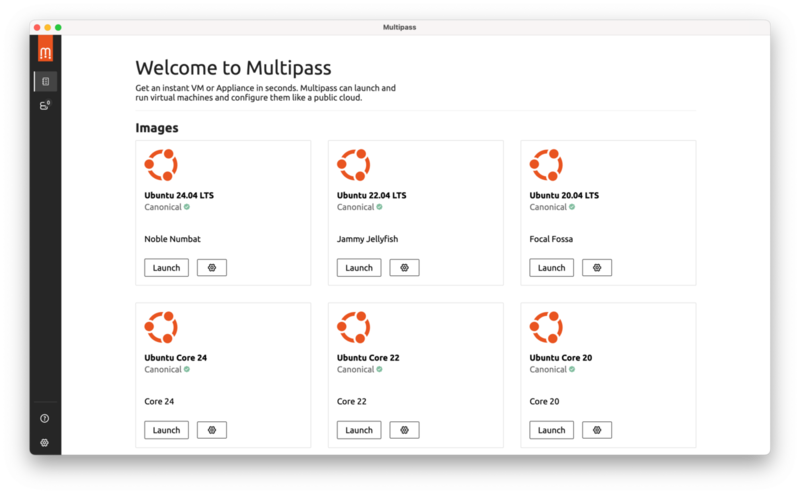Maximize the window with green button

pos(58,28)
